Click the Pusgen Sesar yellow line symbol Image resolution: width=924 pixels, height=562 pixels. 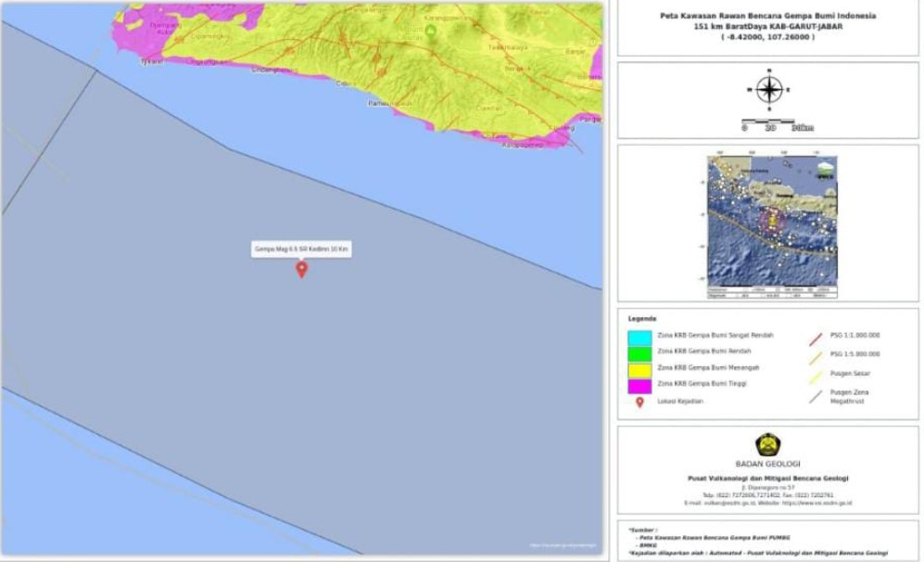(816, 377)
